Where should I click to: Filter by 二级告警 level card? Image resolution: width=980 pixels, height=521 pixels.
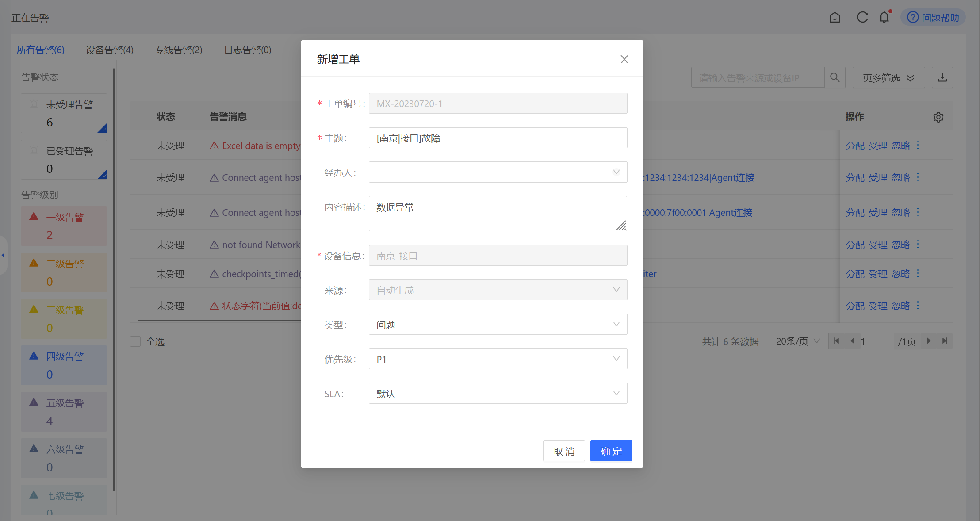click(64, 272)
